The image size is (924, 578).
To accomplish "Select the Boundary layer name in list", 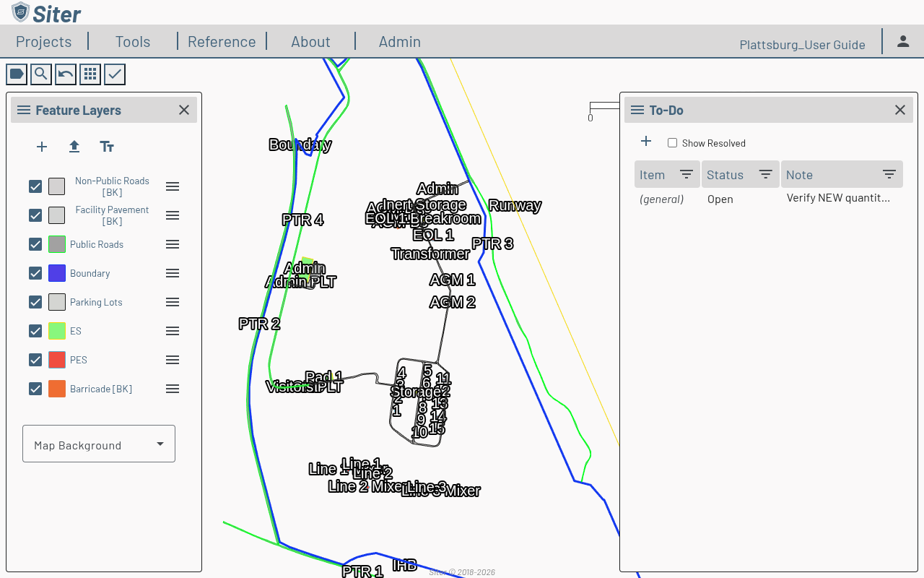I will tap(90, 273).
